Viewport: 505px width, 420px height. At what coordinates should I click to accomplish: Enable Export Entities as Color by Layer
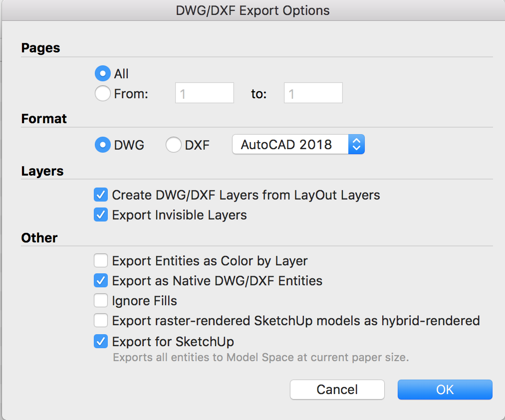[101, 261]
